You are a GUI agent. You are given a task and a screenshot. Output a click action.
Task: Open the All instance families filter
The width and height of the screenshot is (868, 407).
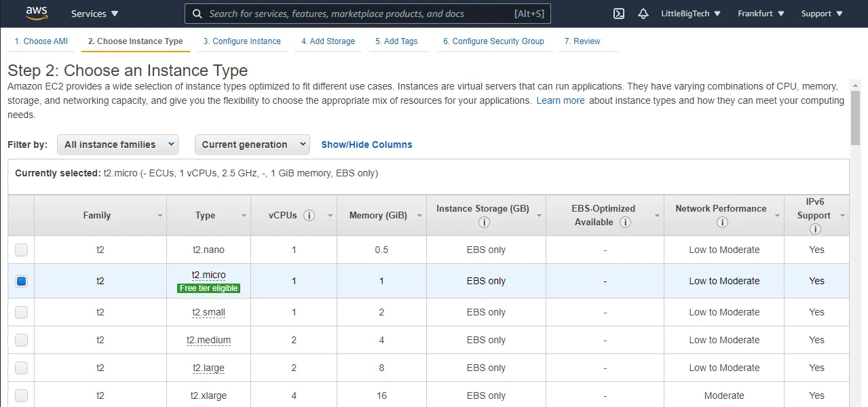point(117,144)
